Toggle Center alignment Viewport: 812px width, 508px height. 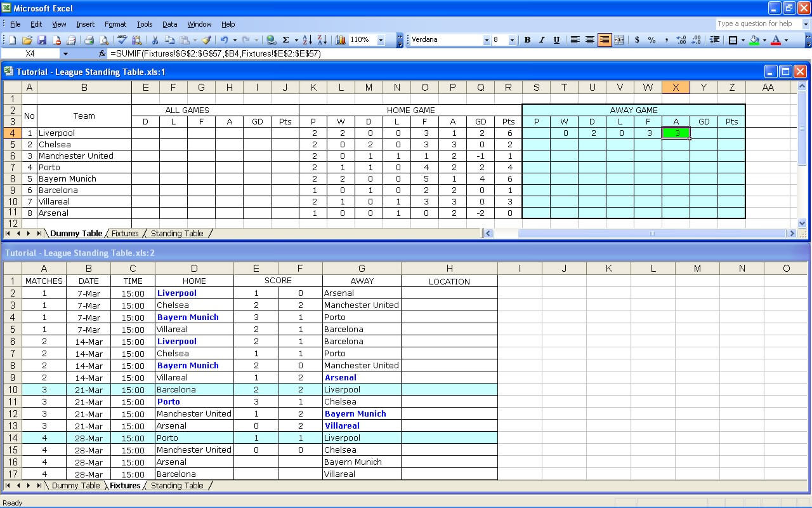coord(590,40)
